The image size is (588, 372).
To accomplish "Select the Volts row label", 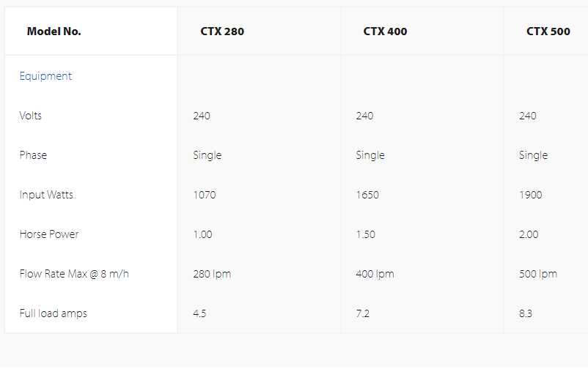I will [32, 116].
